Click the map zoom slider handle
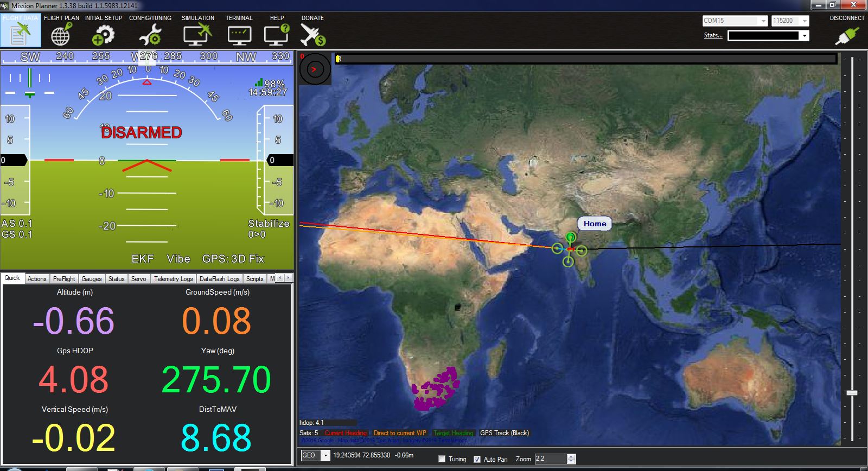The width and height of the screenshot is (868, 471). [852, 392]
